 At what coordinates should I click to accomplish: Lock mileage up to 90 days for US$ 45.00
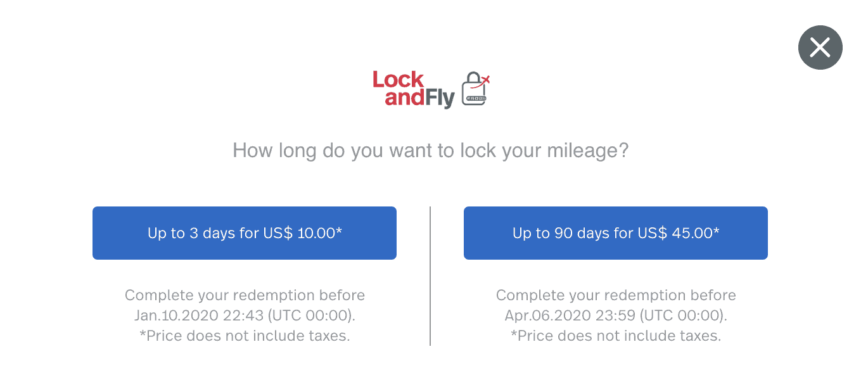coord(616,233)
